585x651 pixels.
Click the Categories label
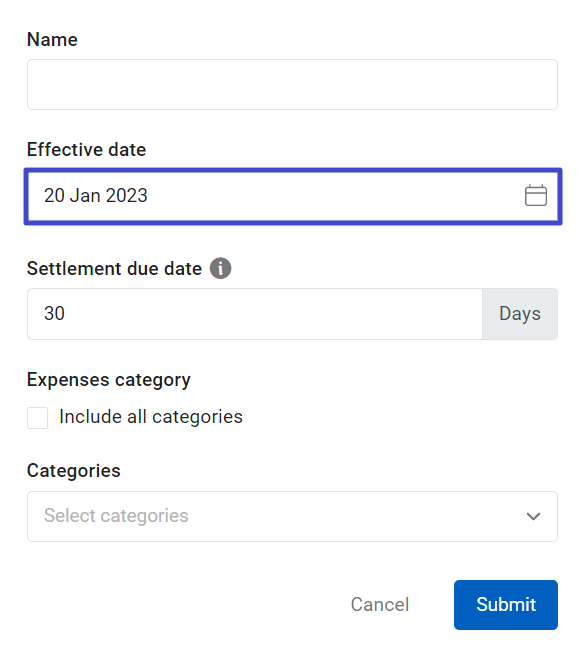(x=73, y=471)
